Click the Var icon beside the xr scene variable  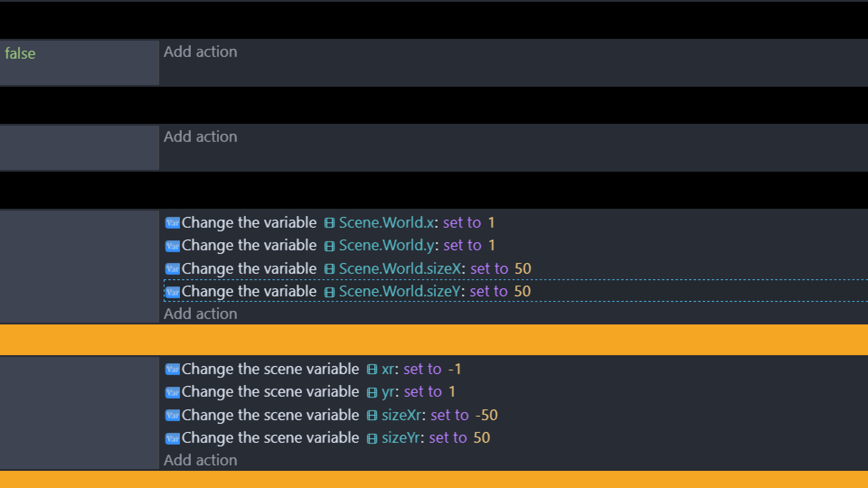tap(172, 369)
